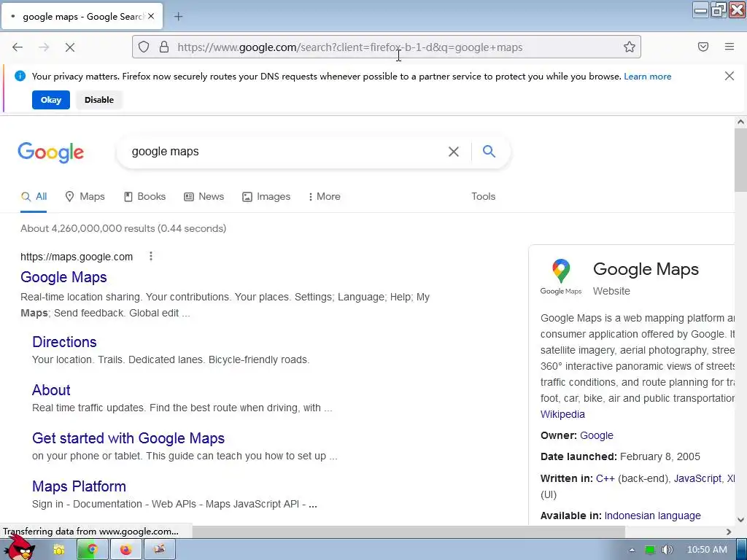Click the show desktop button at taskbar end
This screenshot has height=560, width=747.
[x=742, y=550]
